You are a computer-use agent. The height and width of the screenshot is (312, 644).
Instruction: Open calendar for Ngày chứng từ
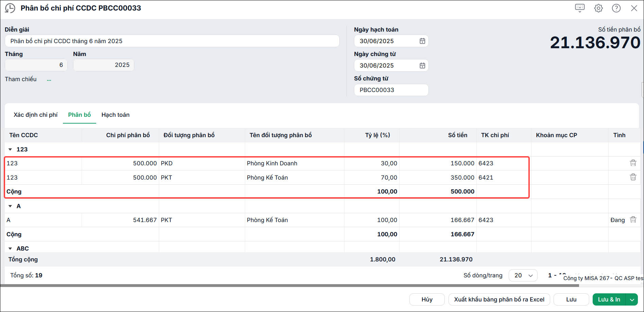click(422, 66)
